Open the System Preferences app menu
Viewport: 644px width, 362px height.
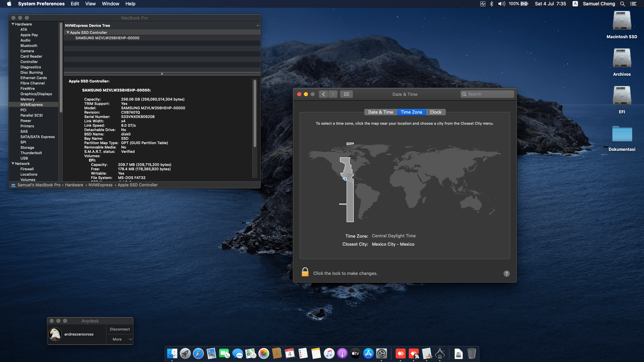coord(41,4)
